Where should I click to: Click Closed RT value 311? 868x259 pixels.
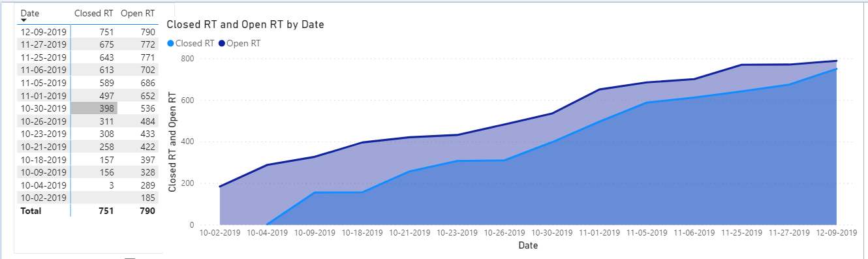click(106, 121)
